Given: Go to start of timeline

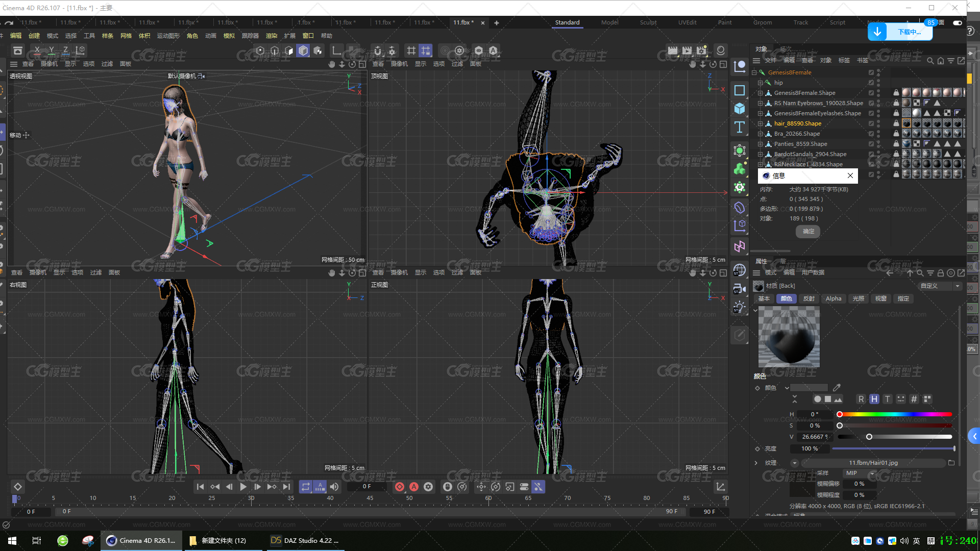Looking at the screenshot, I should (x=201, y=487).
